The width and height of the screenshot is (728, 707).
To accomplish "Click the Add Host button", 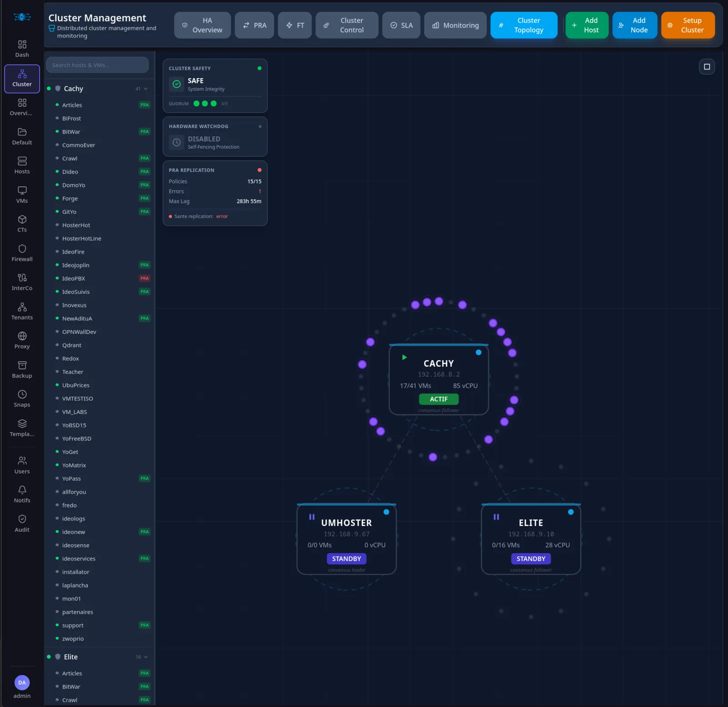I will 587,25.
